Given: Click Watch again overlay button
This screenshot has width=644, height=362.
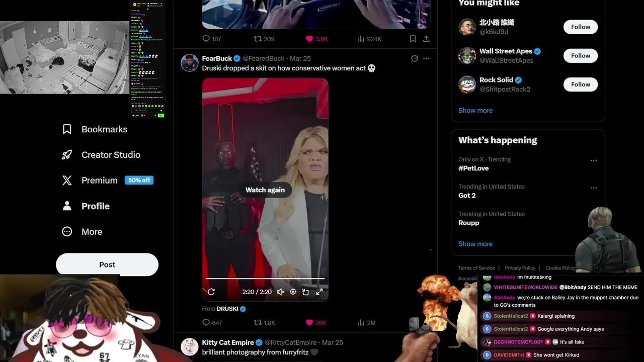Looking at the screenshot, I should [x=265, y=190].
